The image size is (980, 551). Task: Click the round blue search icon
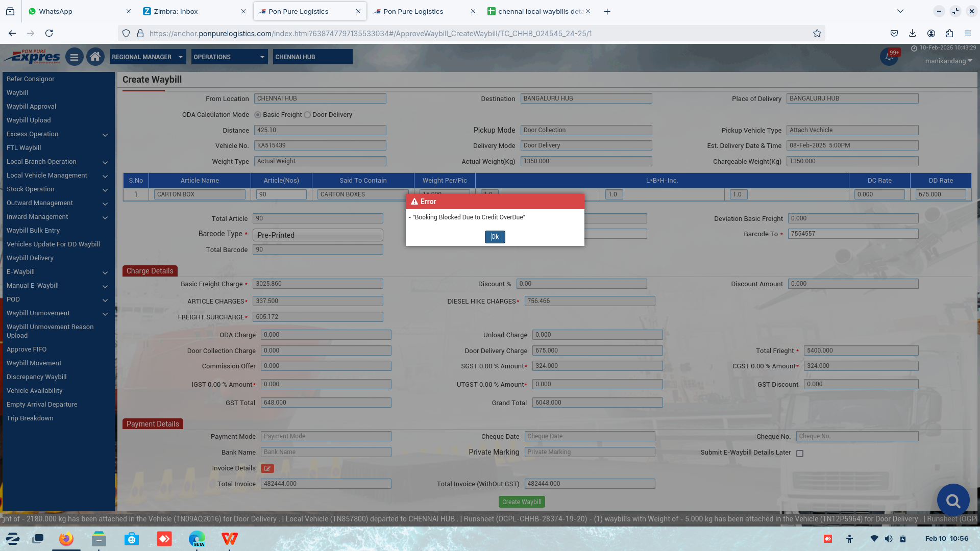click(952, 500)
